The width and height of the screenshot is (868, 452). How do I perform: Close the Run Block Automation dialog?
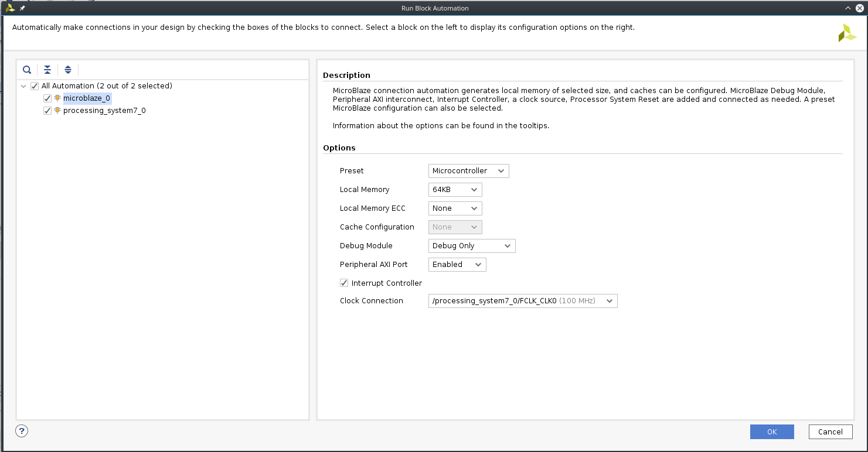859,8
